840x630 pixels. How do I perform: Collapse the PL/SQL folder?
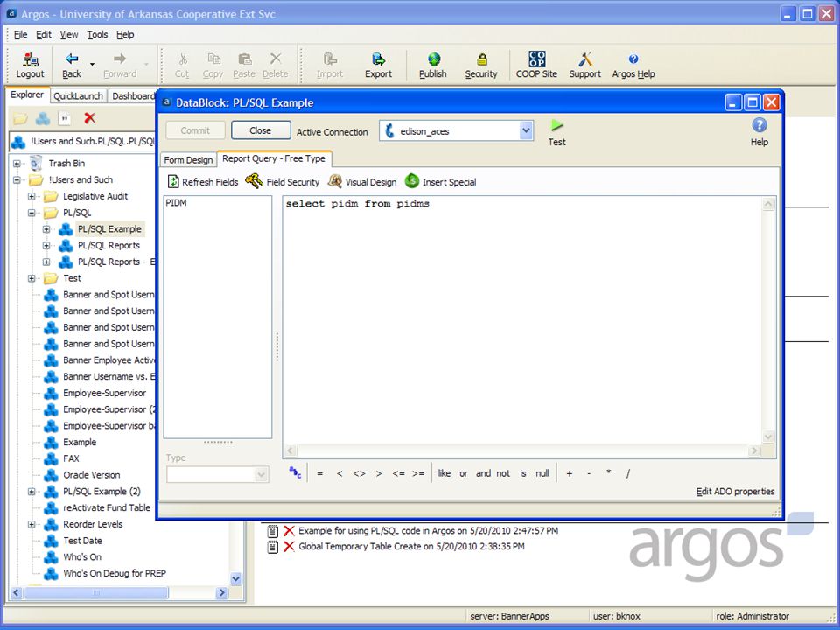(31, 213)
